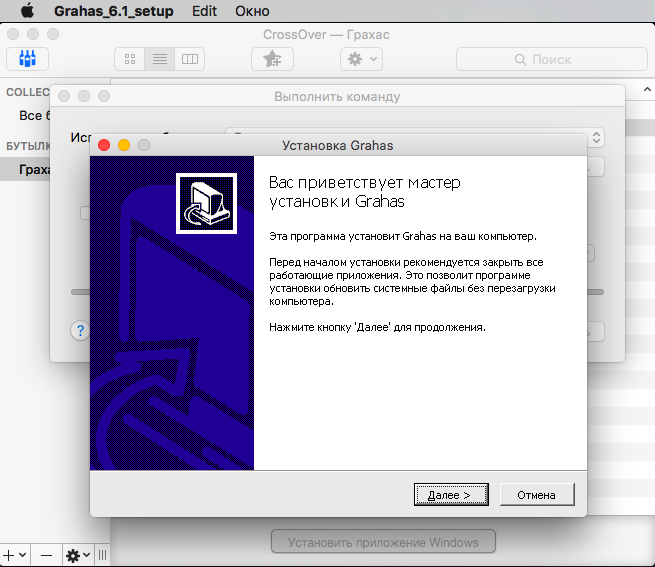Click the Поиск search field
655x567 pixels.
[552, 59]
